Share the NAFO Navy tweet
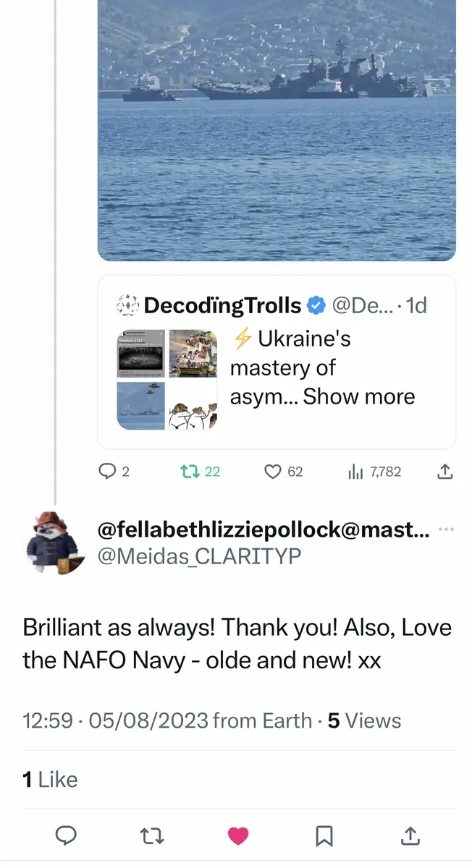The width and height of the screenshot is (472, 868). point(410,836)
